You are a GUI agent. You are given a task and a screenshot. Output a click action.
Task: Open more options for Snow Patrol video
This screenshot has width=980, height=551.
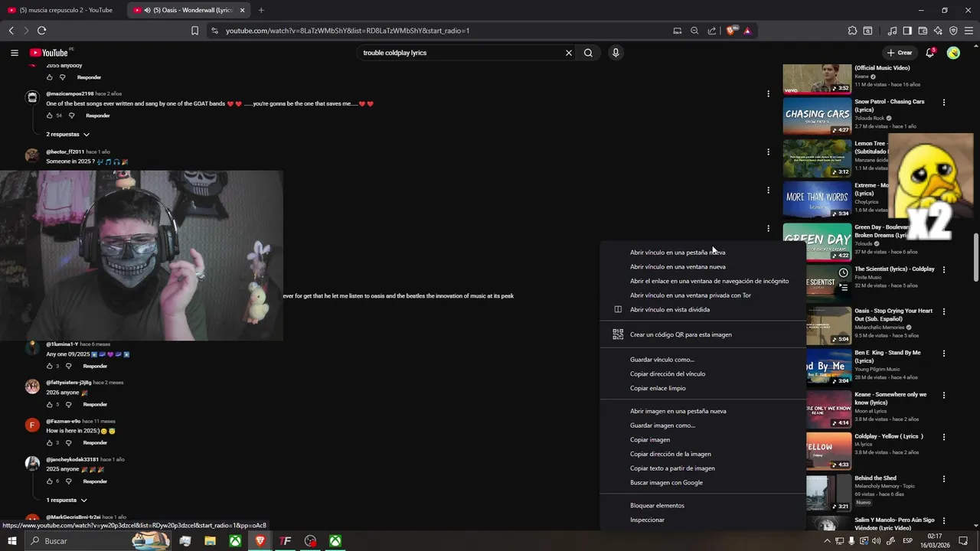944,102
